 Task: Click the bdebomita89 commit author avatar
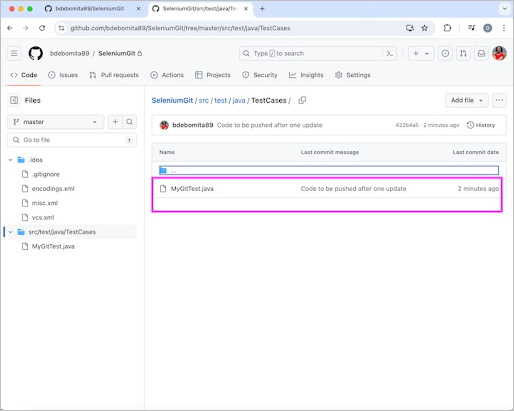pyautogui.click(x=164, y=125)
